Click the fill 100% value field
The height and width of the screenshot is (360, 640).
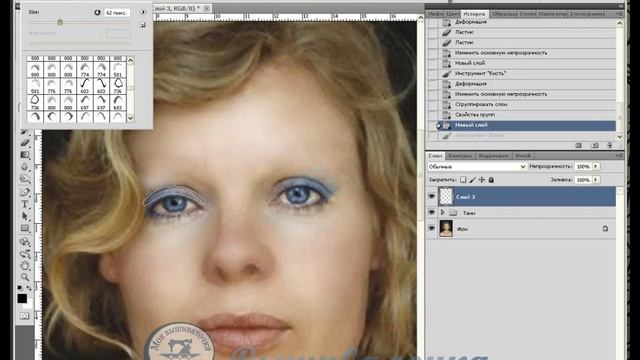(x=583, y=180)
